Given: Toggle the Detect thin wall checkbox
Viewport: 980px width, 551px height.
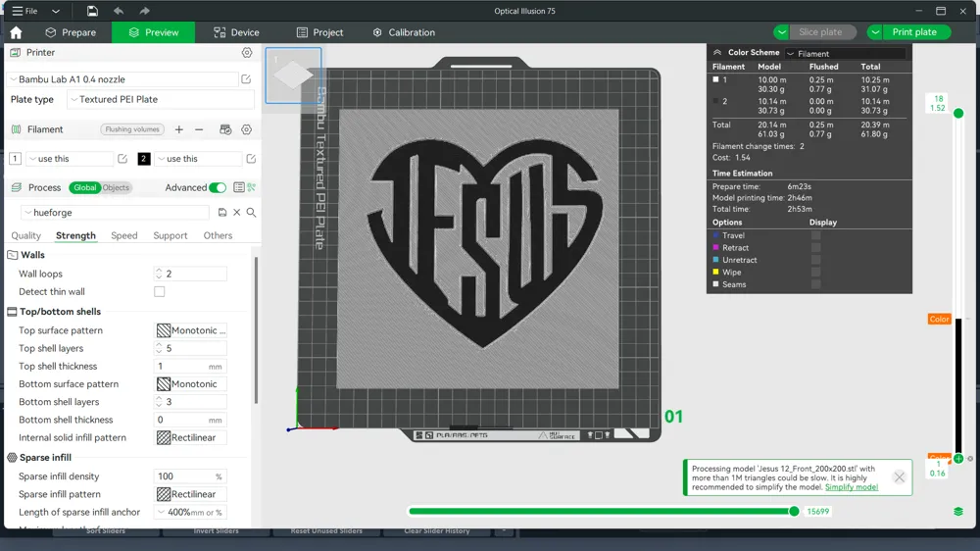Looking at the screenshot, I should click(x=160, y=291).
